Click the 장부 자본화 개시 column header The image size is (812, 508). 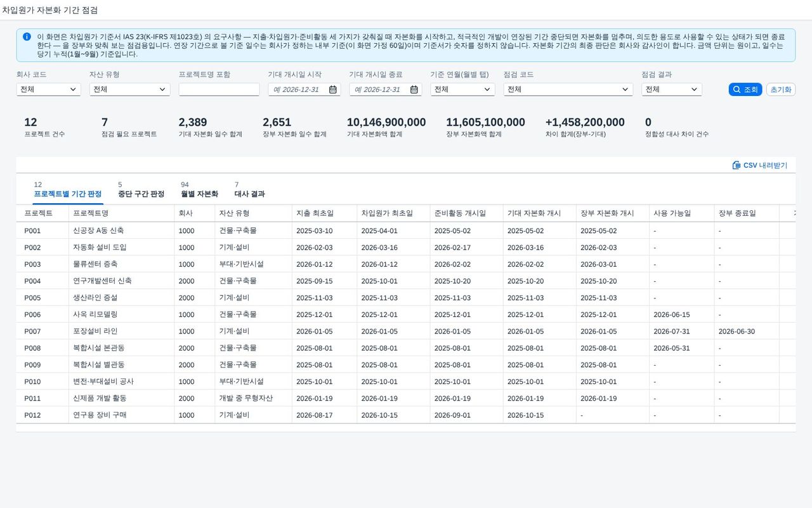pos(612,213)
